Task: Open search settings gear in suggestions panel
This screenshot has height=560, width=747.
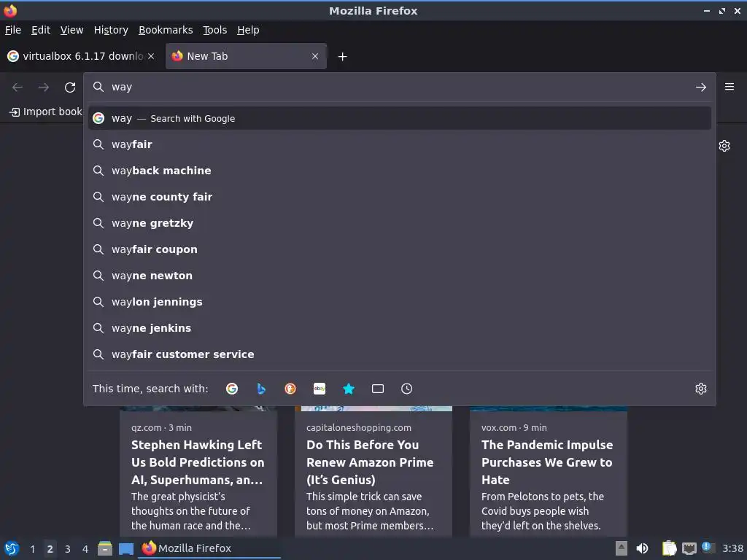Action: (701, 389)
